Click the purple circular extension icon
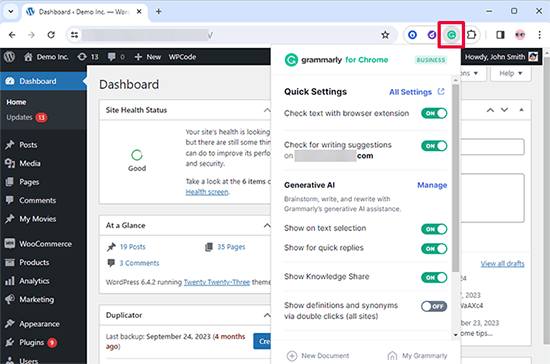550x364 pixels. click(x=432, y=35)
